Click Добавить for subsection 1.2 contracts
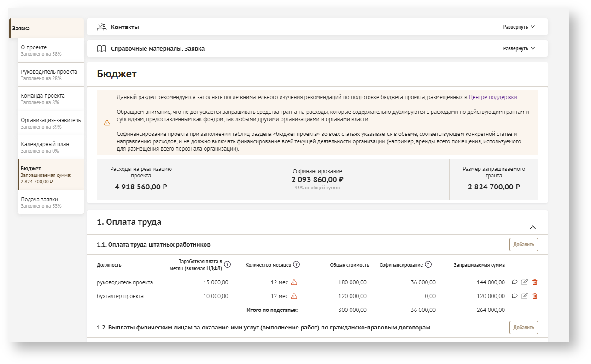Image resolution: width=591 pixels, height=364 pixels. 523,328
